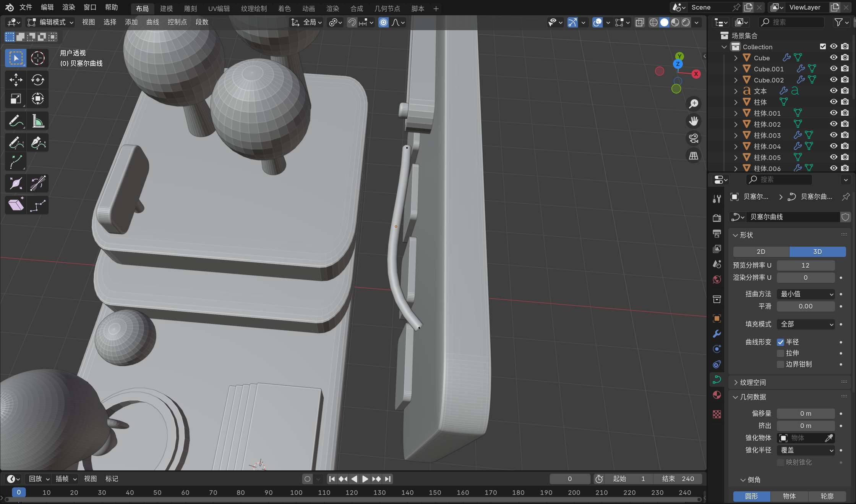Select the Measure tool
856x504 pixels.
click(x=38, y=121)
